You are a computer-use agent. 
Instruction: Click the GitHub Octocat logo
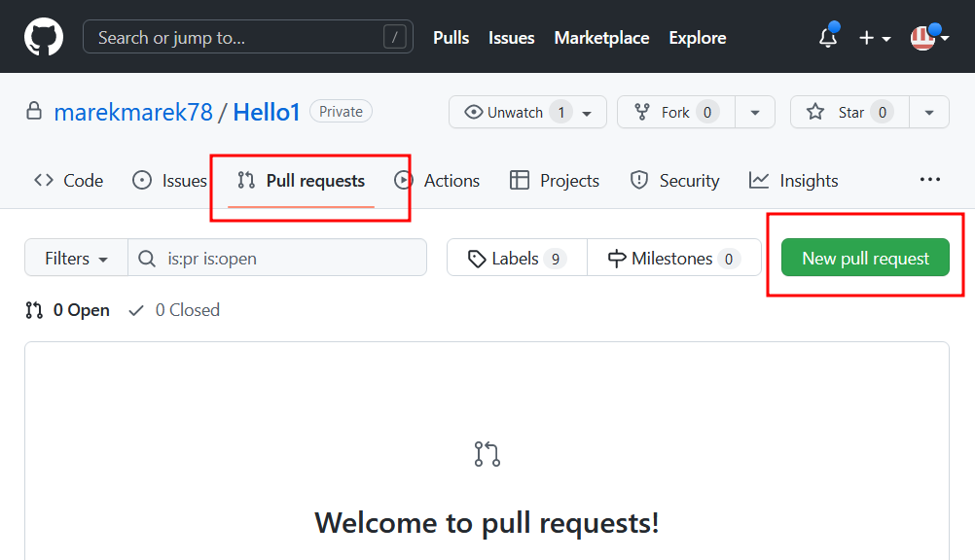44,38
